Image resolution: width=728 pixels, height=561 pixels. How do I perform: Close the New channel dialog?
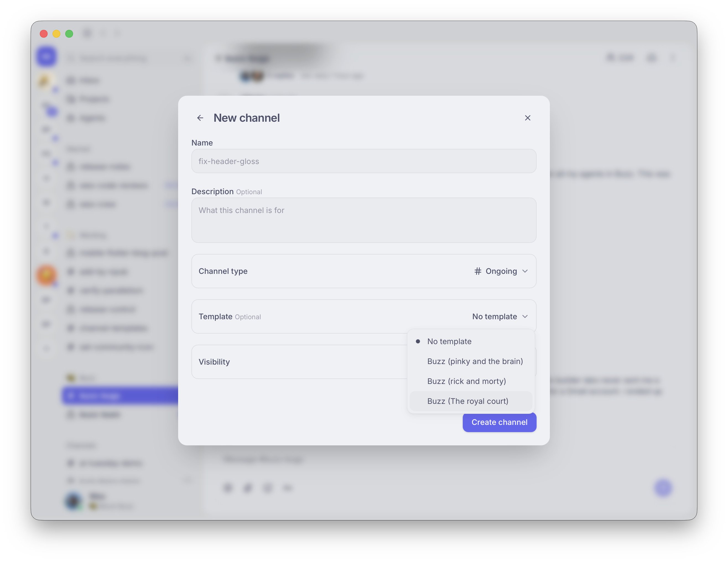tap(527, 118)
